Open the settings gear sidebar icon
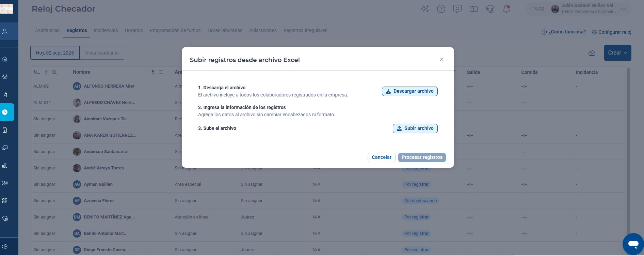Image resolution: width=644 pixels, height=256 pixels. (5, 246)
